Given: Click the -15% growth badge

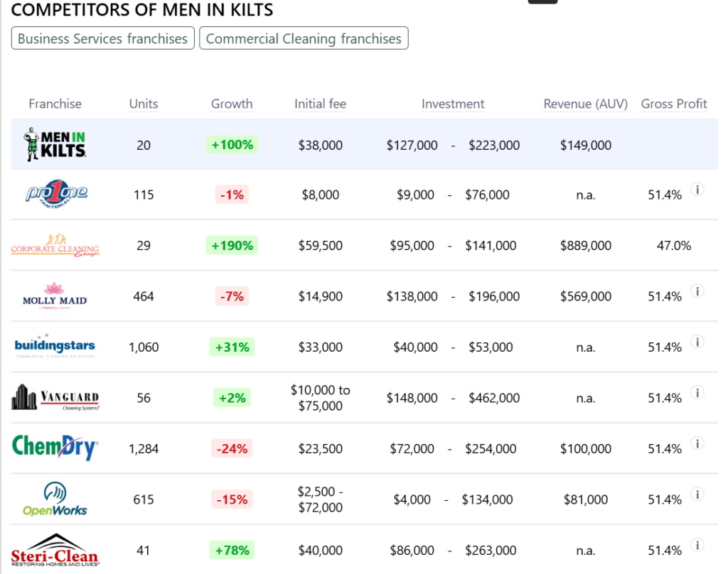Looking at the screenshot, I should [x=232, y=499].
